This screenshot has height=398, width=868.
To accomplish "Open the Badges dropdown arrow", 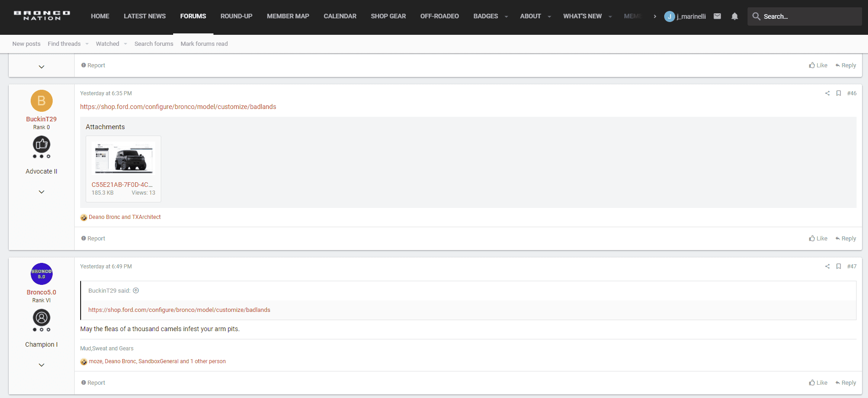I will [506, 16].
